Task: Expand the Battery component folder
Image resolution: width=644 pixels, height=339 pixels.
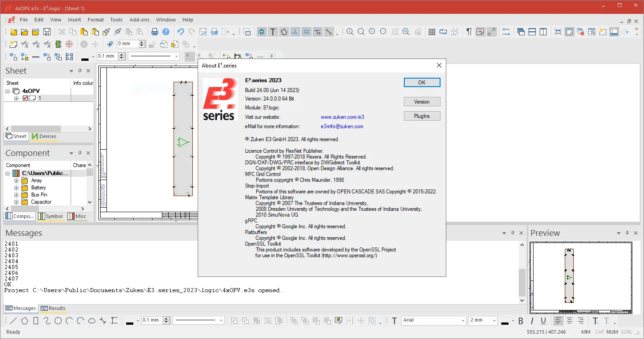Action: point(17,188)
